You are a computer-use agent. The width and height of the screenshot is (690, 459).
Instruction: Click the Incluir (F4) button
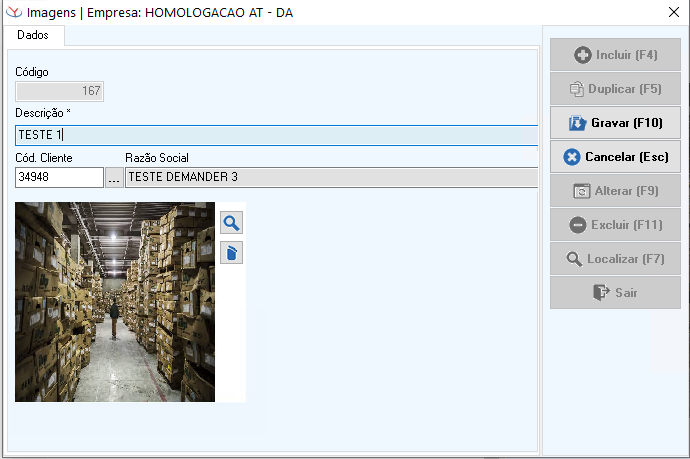pyautogui.click(x=615, y=55)
